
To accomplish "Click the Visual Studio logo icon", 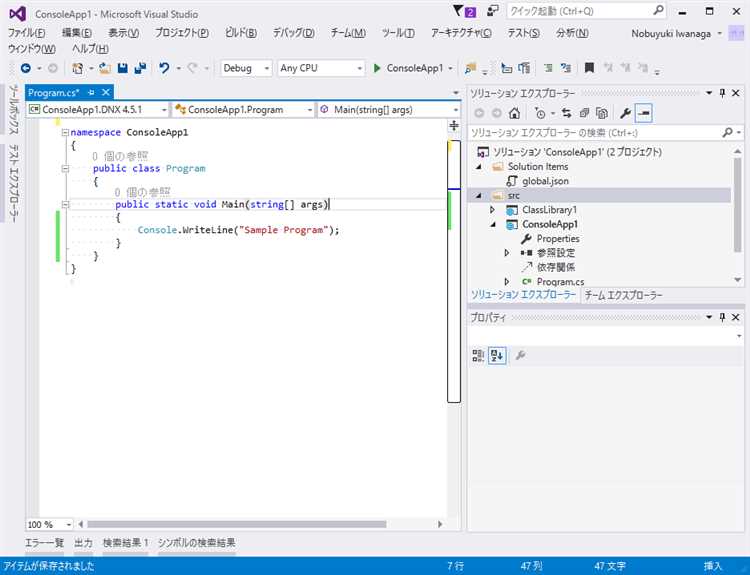I will point(18,14).
